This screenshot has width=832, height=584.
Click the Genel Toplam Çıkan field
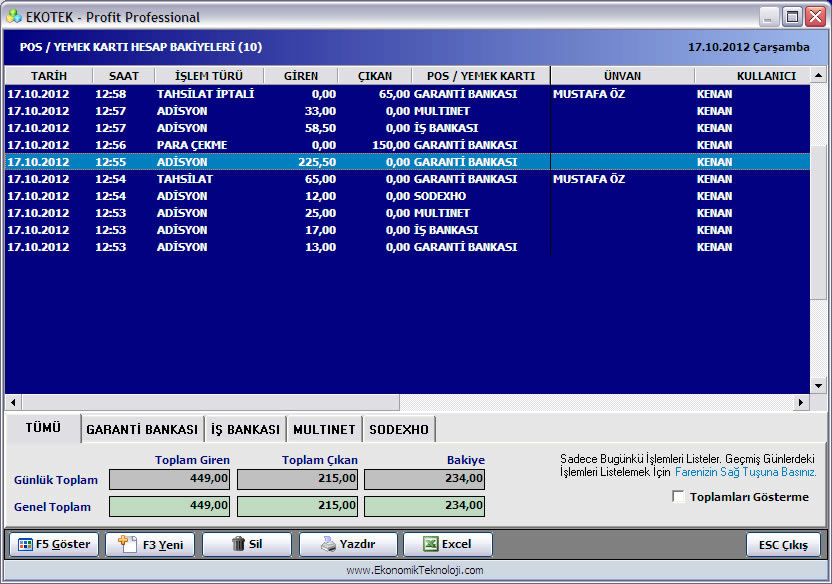(297, 506)
